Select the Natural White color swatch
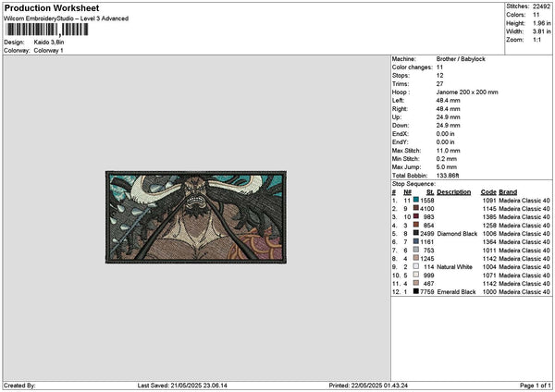 pyautogui.click(x=416, y=266)
